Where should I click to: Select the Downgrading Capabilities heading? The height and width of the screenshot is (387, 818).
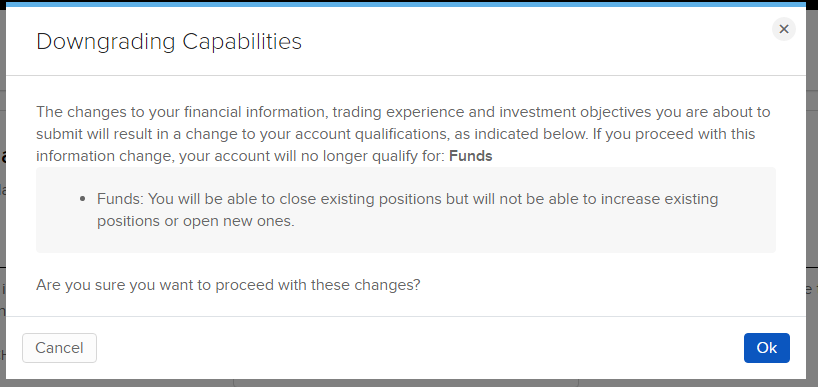pyautogui.click(x=169, y=41)
